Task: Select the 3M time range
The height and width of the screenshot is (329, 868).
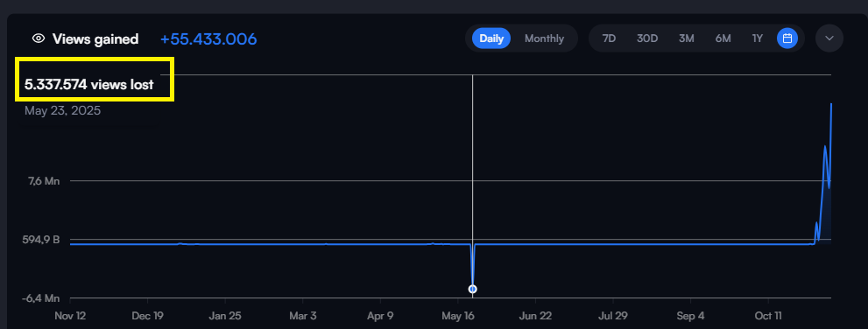Action: click(x=687, y=38)
